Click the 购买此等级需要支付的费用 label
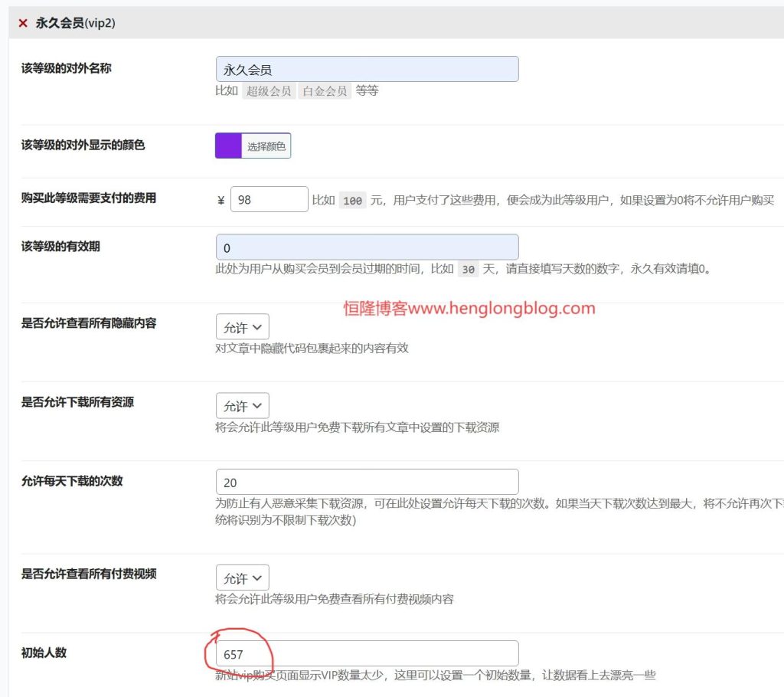 click(x=89, y=198)
